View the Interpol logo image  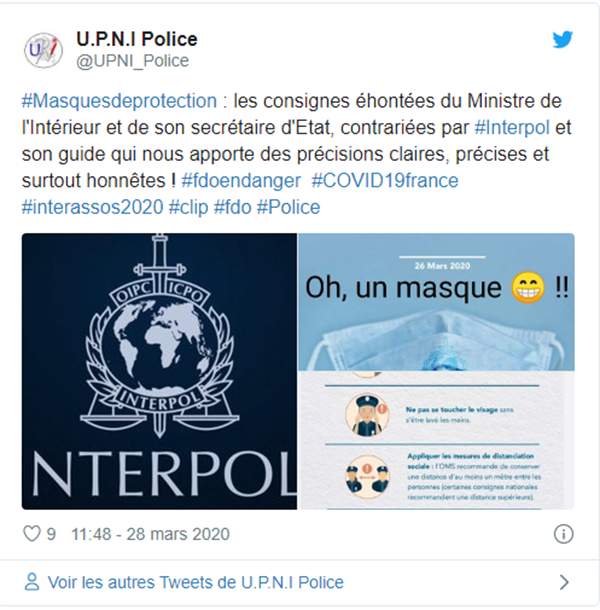(159, 371)
